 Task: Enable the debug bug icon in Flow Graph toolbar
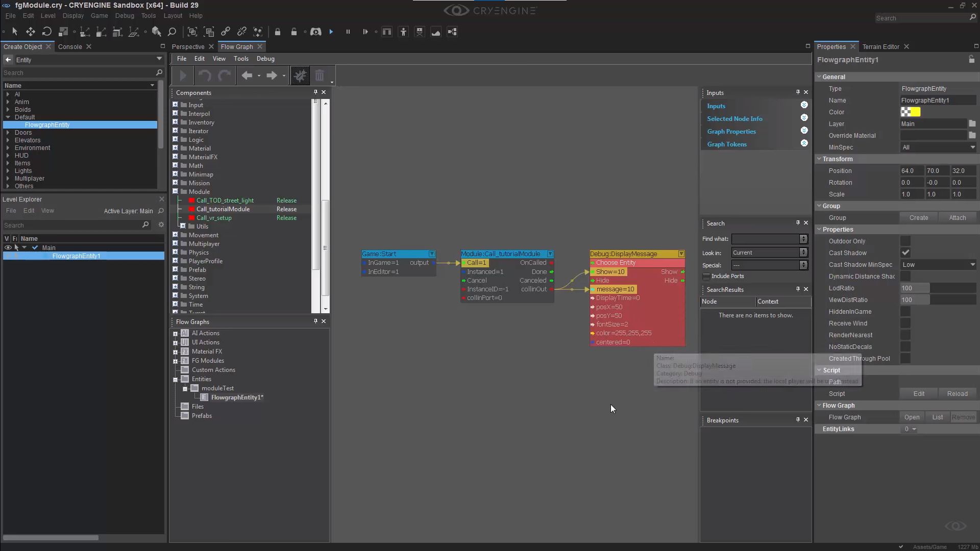(x=300, y=75)
